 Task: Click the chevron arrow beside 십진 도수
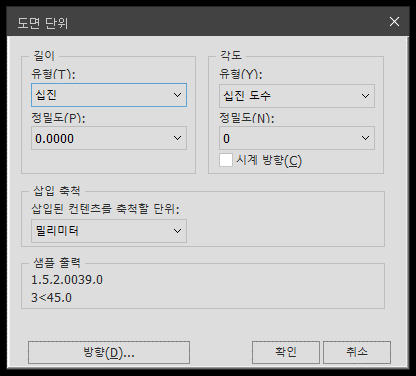point(365,96)
